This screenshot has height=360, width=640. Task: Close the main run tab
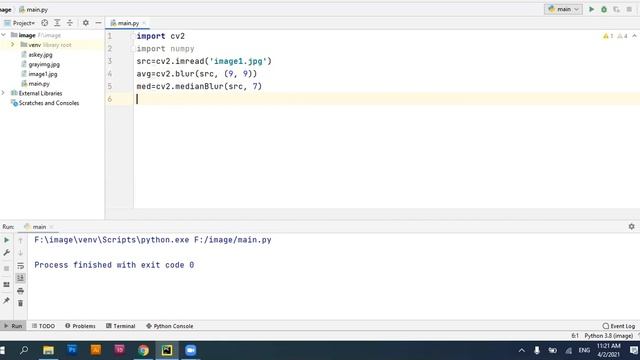51,227
